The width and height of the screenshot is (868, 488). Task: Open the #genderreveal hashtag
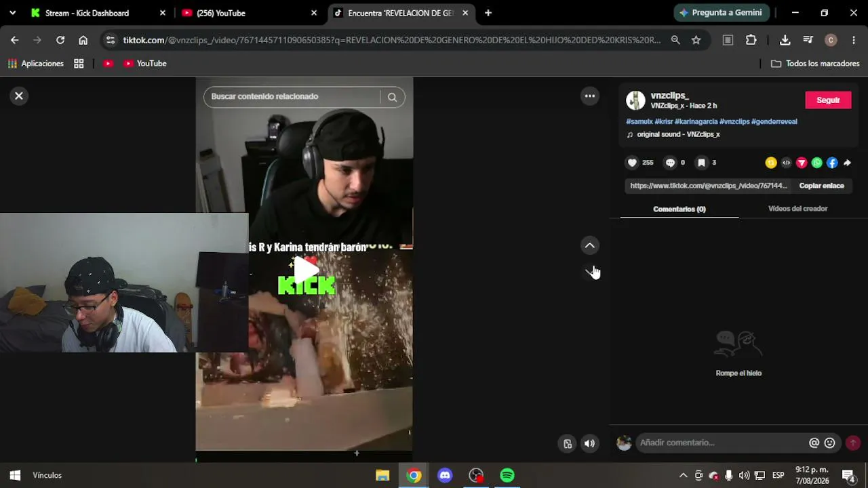click(x=774, y=122)
